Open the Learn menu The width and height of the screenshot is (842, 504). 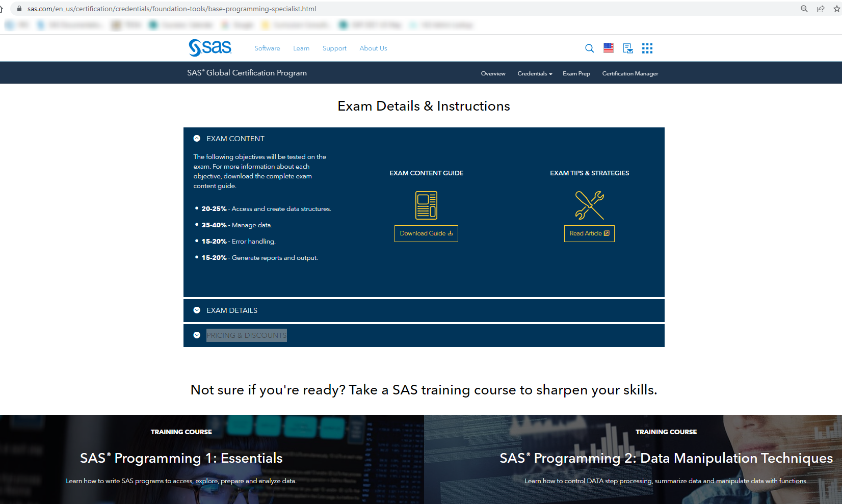[301, 48]
